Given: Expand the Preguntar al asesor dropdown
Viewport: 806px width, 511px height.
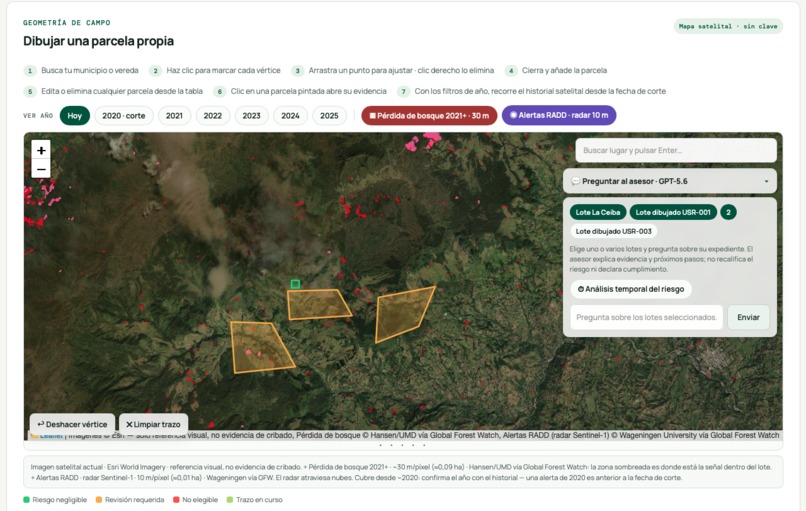Looking at the screenshot, I should [x=670, y=181].
